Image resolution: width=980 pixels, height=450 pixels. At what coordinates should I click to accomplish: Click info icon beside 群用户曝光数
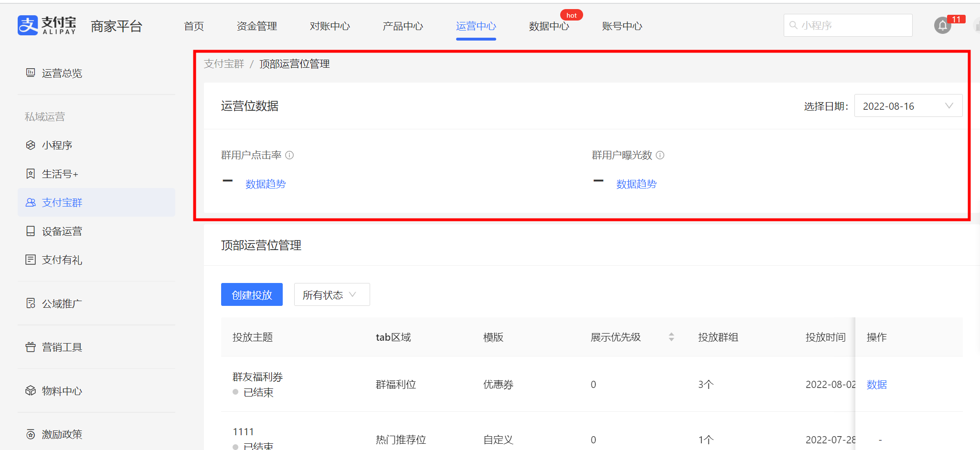click(660, 155)
